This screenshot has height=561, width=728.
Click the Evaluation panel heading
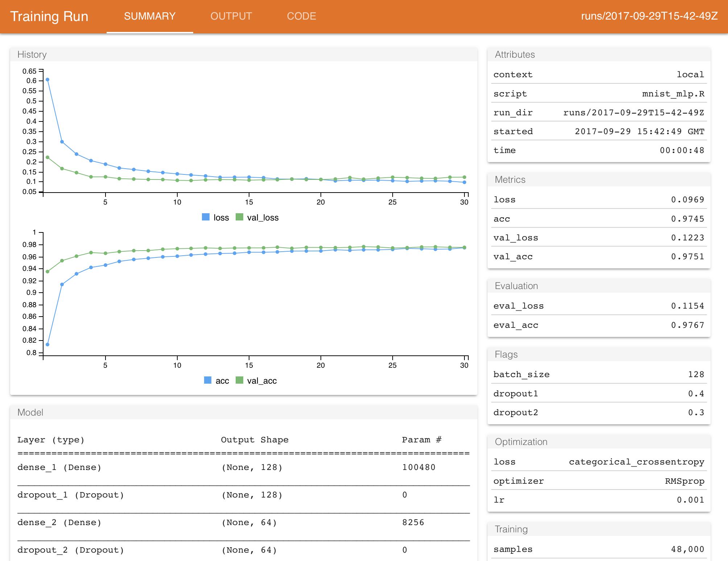[516, 286]
